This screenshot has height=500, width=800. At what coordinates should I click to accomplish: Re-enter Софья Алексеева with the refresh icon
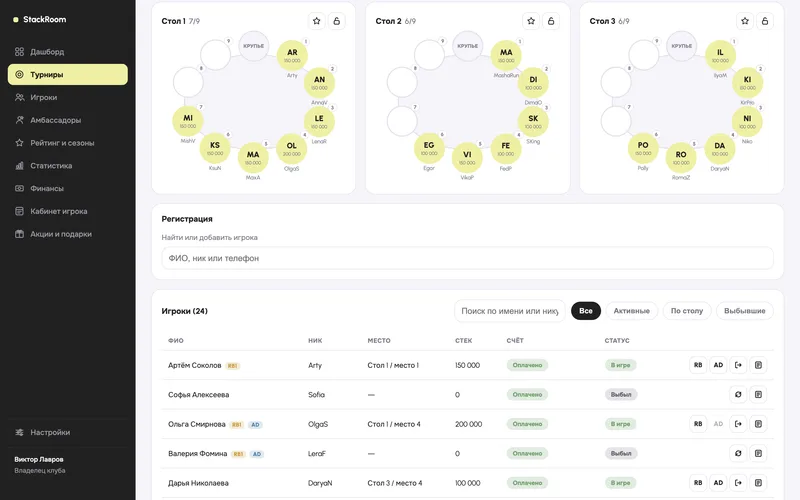point(738,394)
